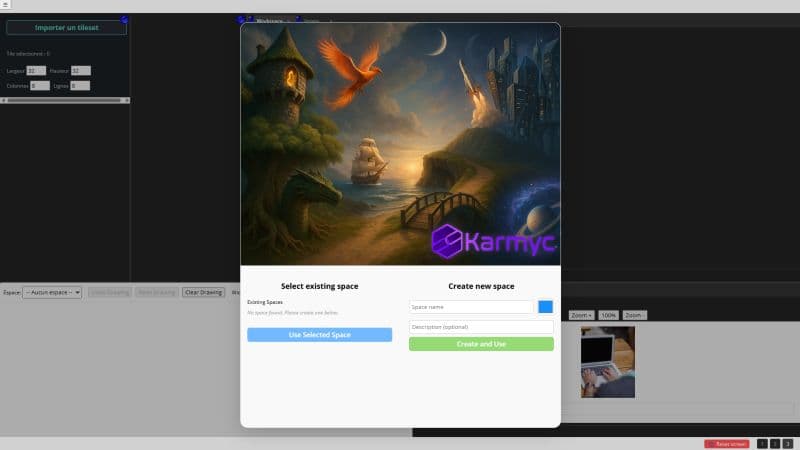
Task: Click the Space name input field
Action: [471, 307]
